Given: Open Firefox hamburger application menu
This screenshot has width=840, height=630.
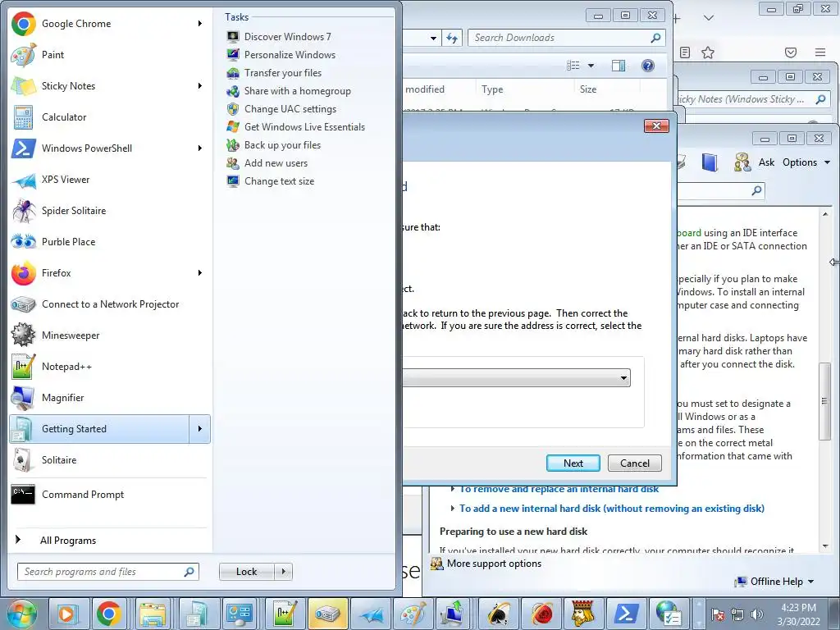Looking at the screenshot, I should point(820,52).
